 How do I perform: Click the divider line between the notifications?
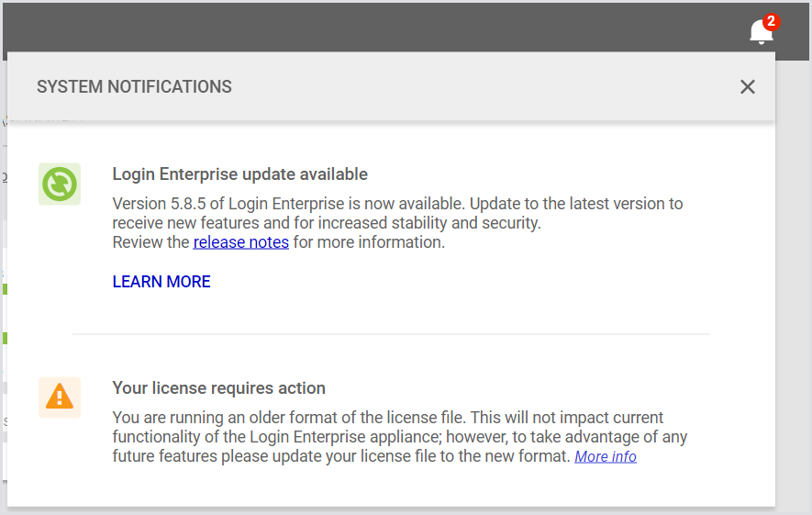pyautogui.click(x=391, y=334)
